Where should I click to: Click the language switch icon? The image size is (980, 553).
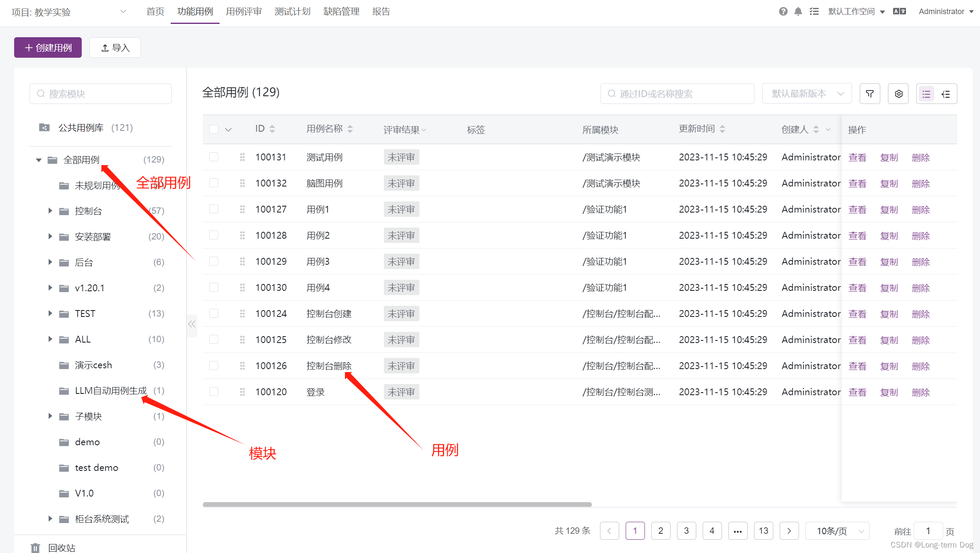tap(899, 12)
